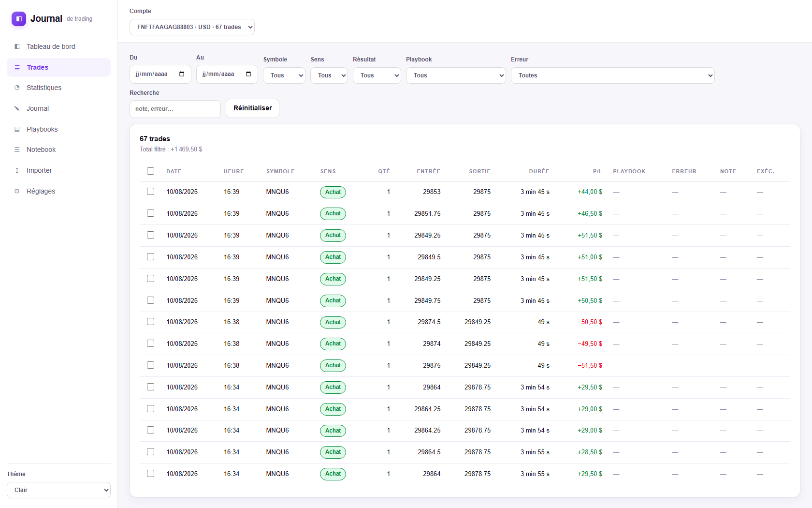Open the Statistiques page
The width and height of the screenshot is (812, 508).
tap(58, 88)
